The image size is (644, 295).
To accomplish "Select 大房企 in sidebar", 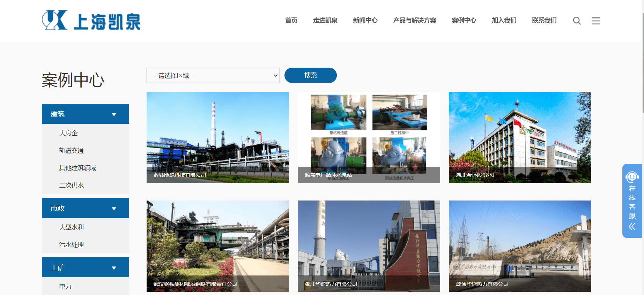I will (68, 133).
